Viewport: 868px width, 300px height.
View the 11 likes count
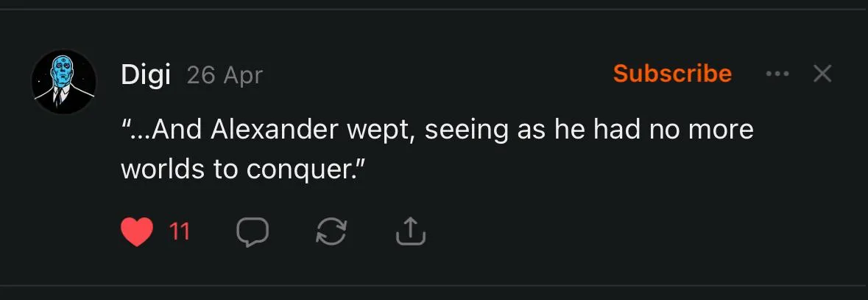179,231
